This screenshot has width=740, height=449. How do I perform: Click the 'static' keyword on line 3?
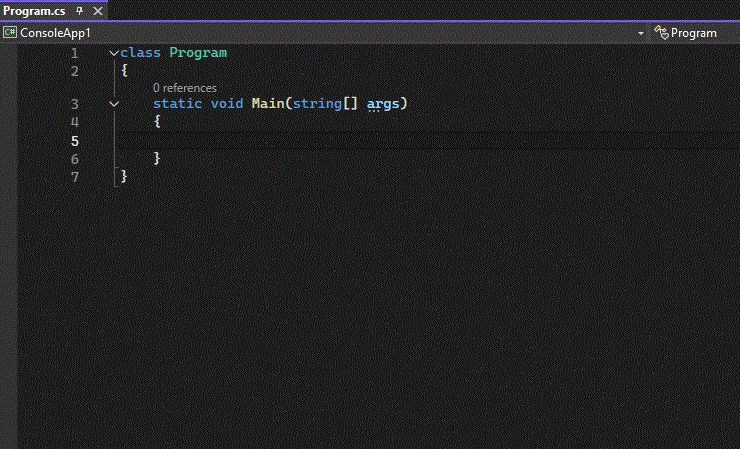(177, 103)
